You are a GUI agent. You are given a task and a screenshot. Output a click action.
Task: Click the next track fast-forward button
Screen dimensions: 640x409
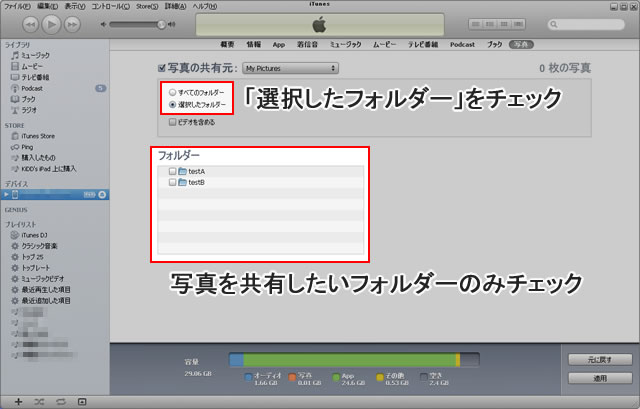72,25
